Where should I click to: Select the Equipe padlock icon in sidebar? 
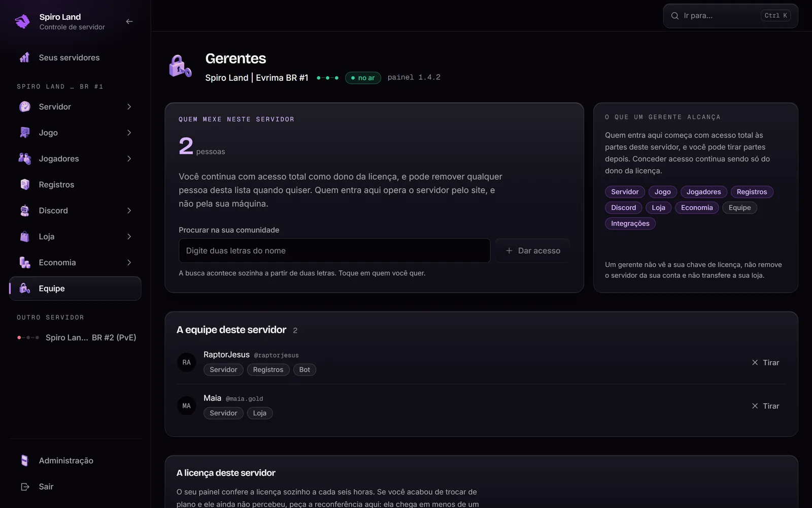[24, 288]
